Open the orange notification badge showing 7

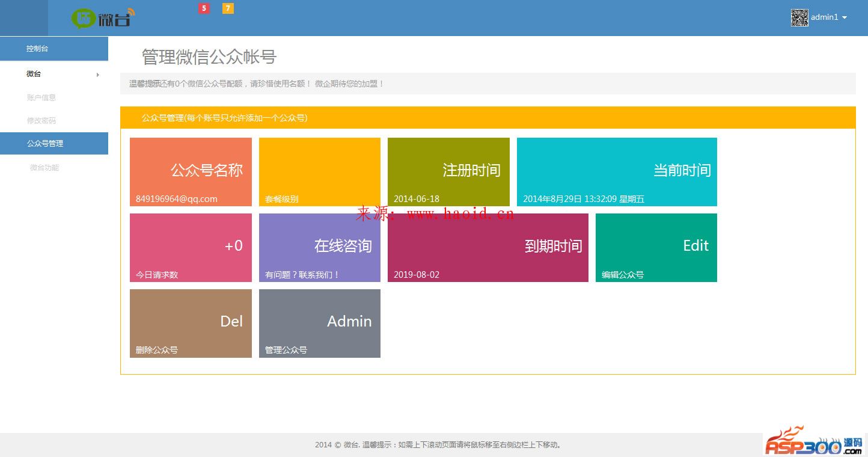coord(228,8)
